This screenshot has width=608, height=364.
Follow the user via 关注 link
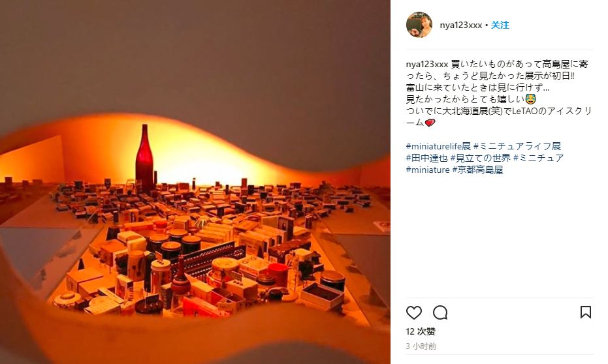point(500,25)
